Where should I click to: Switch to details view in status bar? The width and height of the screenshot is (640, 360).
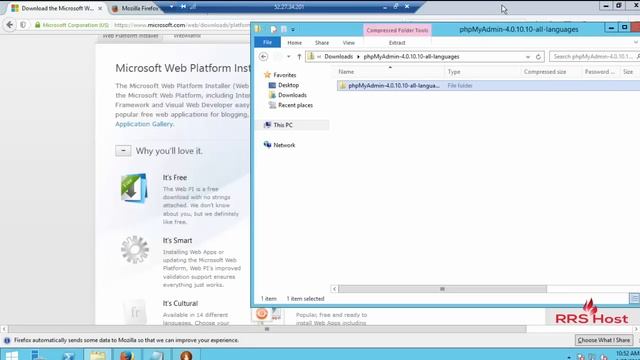pos(634,299)
